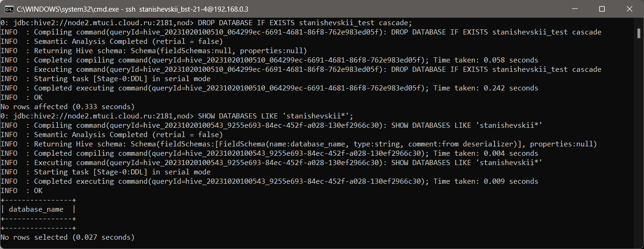
Task: Click the last 'Starting task [Stage-0:DDL]' line
Action: pos(106,172)
